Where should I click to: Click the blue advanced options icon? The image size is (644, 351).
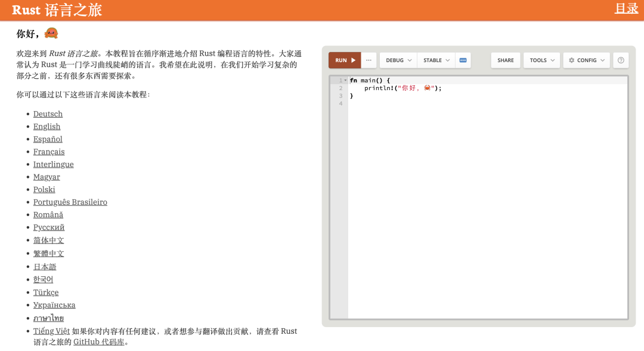click(463, 60)
